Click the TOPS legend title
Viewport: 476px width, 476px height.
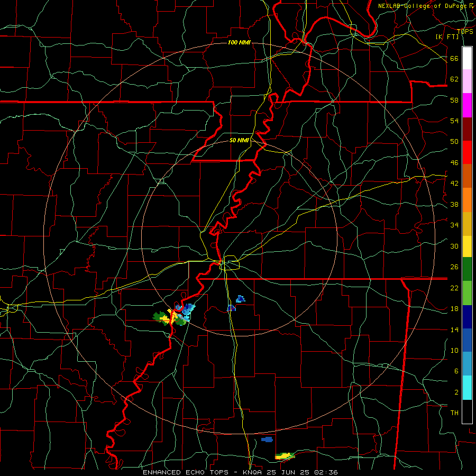(465, 32)
